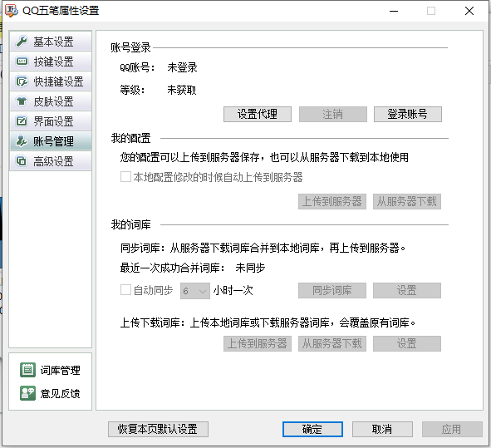
Task: Click 恢复本页默认设置 button
Action: tap(158, 429)
